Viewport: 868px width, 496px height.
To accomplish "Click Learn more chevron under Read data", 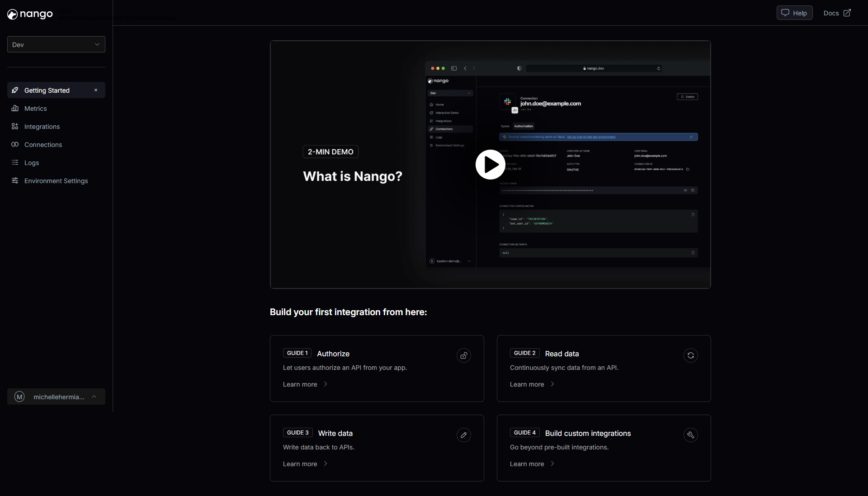I will 552,384.
